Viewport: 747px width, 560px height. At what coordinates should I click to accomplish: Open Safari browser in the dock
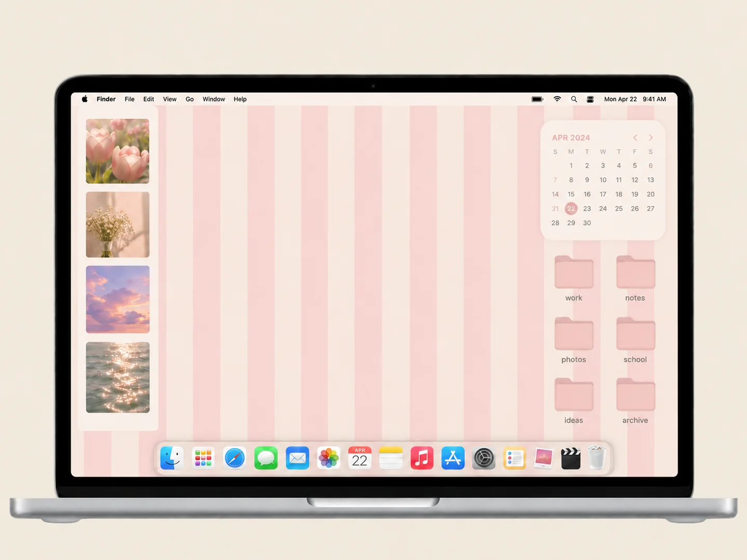tap(234, 458)
